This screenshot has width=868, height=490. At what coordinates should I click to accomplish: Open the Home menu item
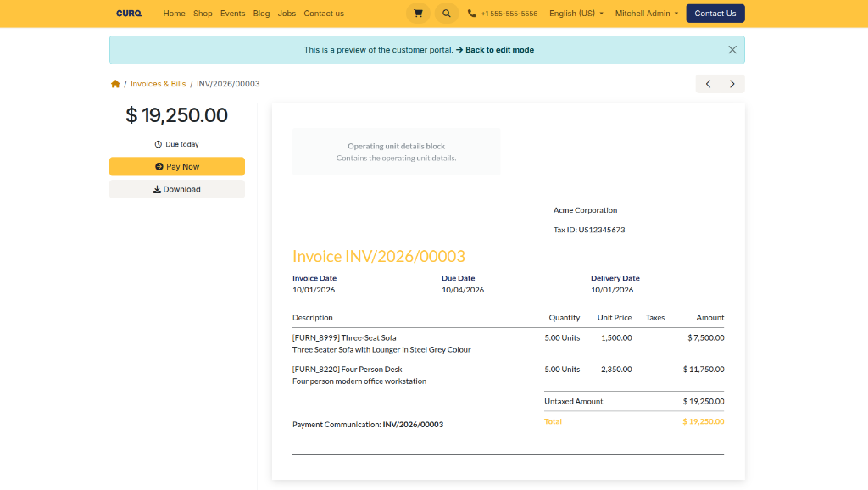click(174, 14)
